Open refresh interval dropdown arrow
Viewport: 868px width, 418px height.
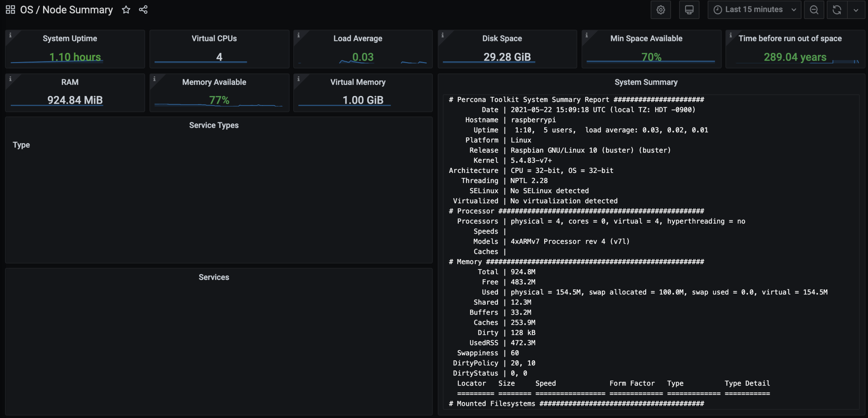coord(856,9)
